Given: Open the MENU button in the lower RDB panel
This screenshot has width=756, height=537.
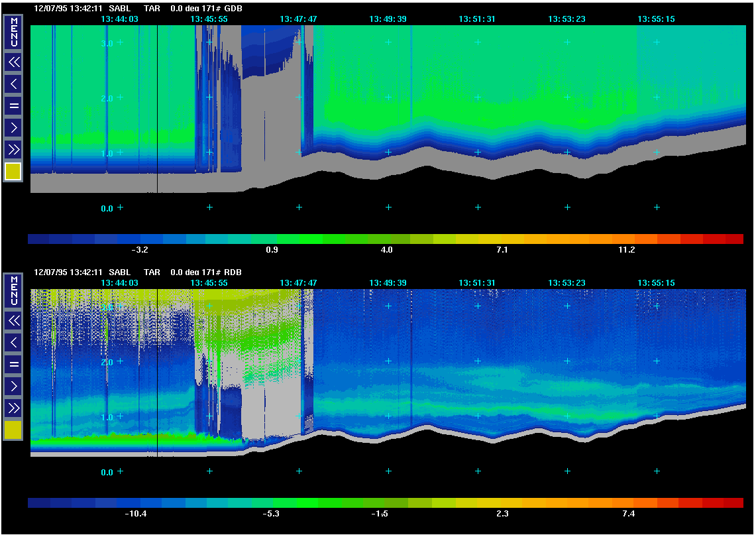Looking at the screenshot, I should tap(13, 290).
